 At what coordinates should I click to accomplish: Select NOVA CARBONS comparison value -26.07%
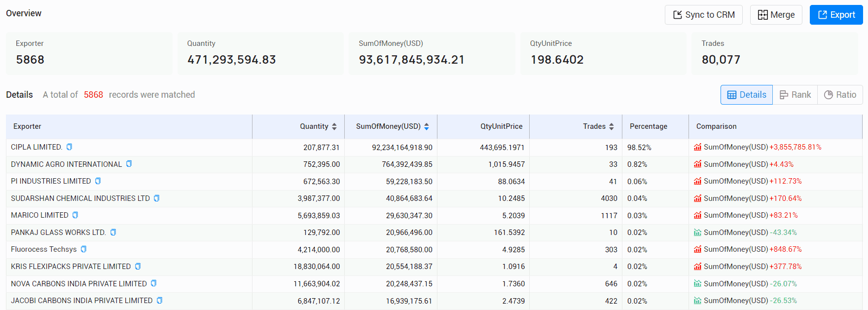(x=783, y=284)
